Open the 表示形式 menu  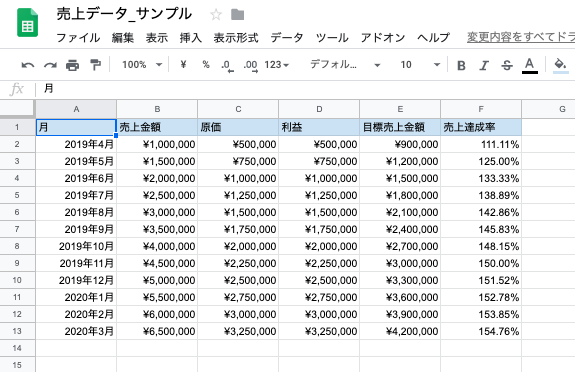[236, 37]
